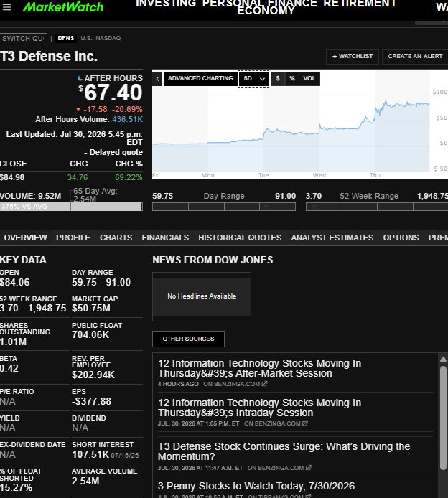Open external link icon on Intraday Session headline

pos(305,423)
